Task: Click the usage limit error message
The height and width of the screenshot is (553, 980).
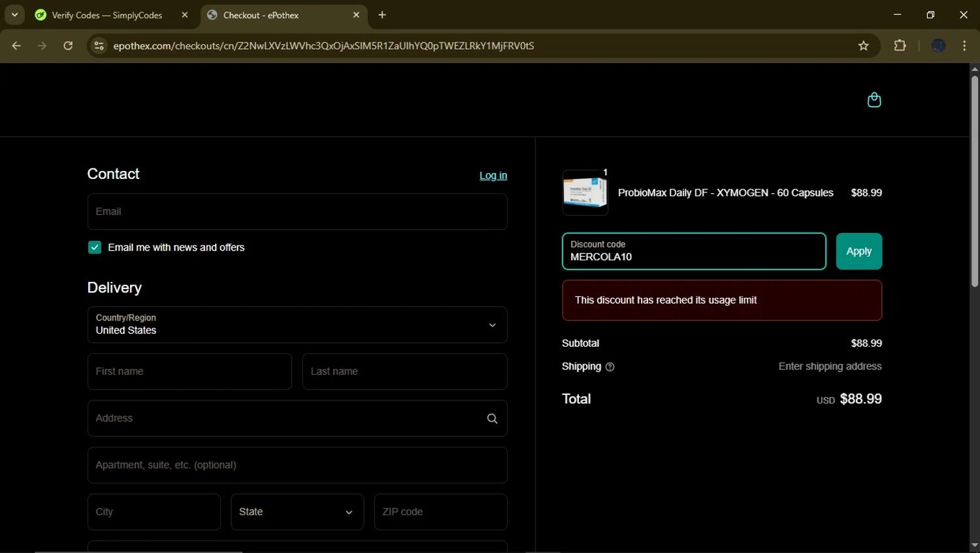Action: point(722,300)
